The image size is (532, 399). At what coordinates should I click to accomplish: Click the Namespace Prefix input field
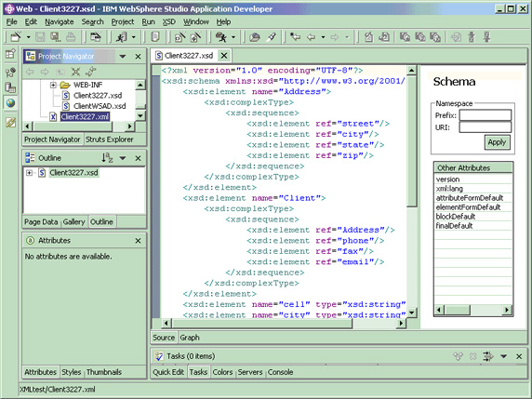click(485, 115)
